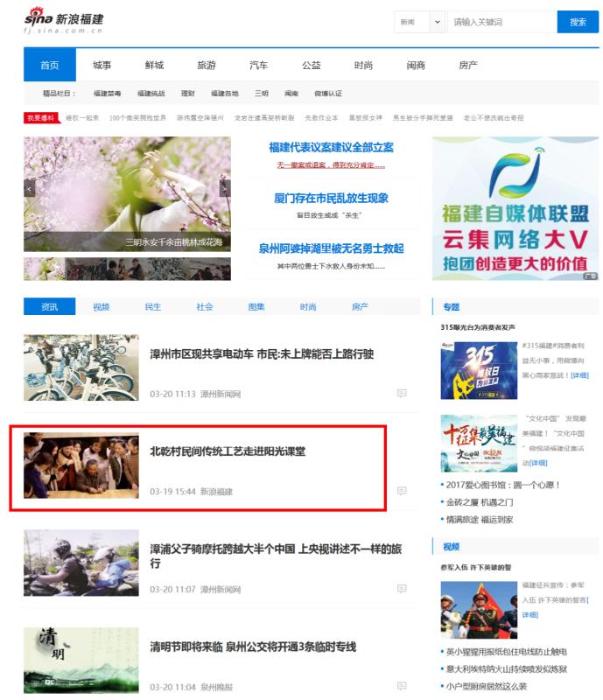603x700 pixels.
Task: Open the 时尚 top navigation tab
Action: [x=363, y=65]
